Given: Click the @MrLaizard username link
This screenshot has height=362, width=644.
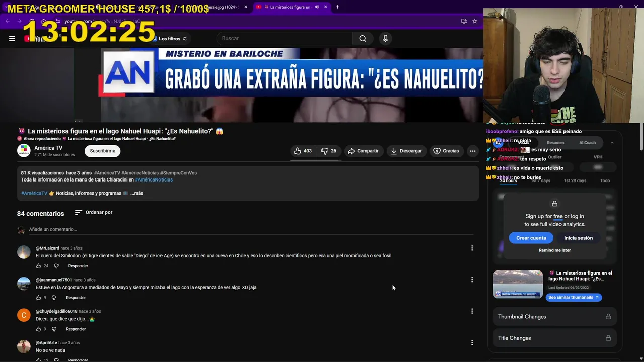Looking at the screenshot, I should pyautogui.click(x=47, y=248).
